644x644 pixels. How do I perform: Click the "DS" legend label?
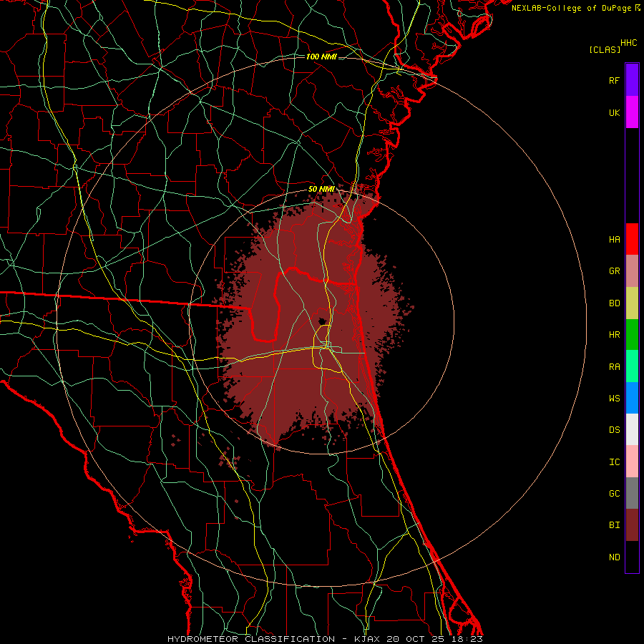pos(615,430)
